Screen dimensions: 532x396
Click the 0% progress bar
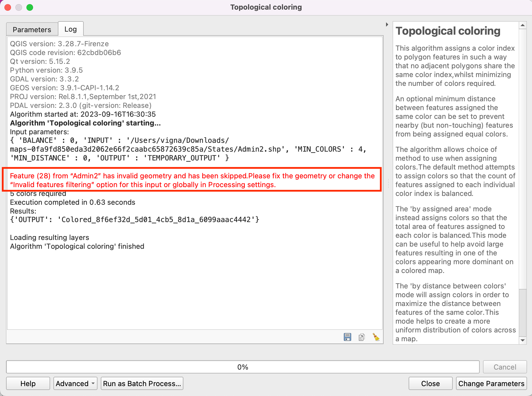[x=243, y=367]
